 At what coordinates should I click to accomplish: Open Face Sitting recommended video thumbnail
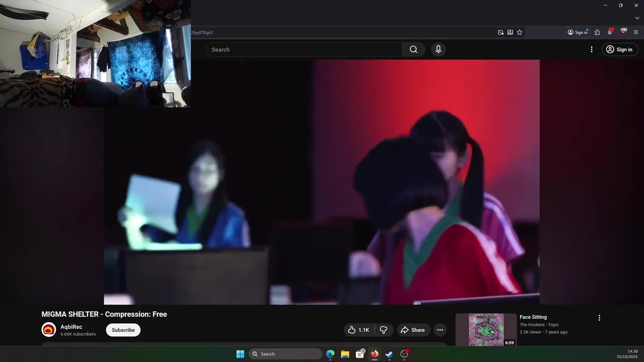pos(486,330)
